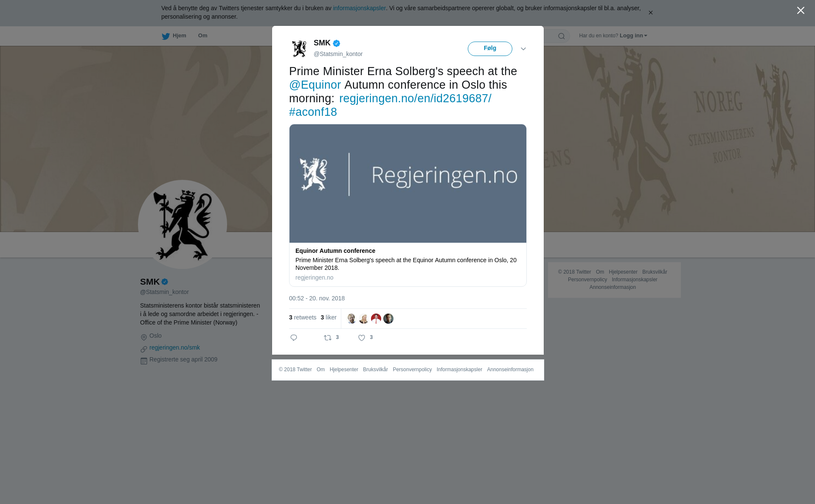815x504 pixels.
Task: Open the Regjeringen.no link card image
Action: [408, 183]
